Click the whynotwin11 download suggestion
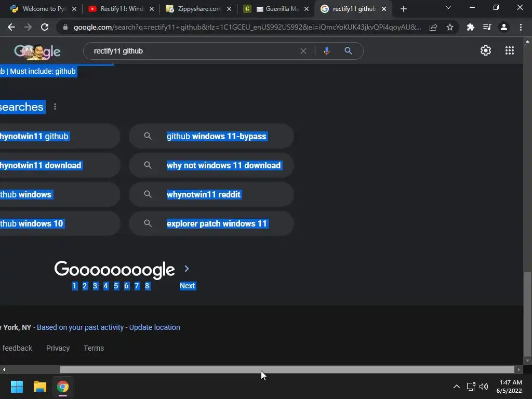Image resolution: width=532 pixels, height=399 pixels. 60,165
